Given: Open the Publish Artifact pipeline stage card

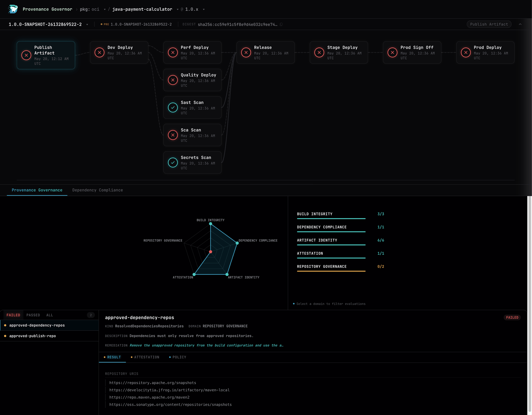Looking at the screenshot, I should point(46,55).
